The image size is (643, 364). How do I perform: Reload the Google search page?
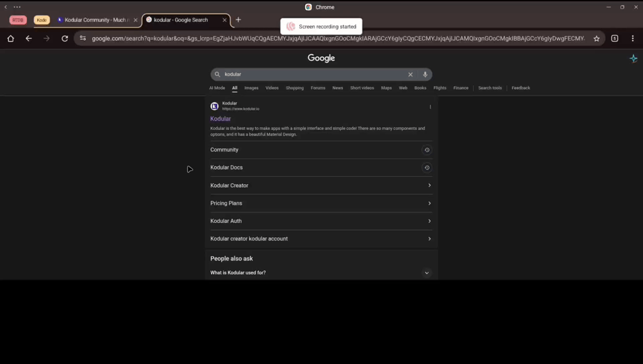pyautogui.click(x=65, y=38)
